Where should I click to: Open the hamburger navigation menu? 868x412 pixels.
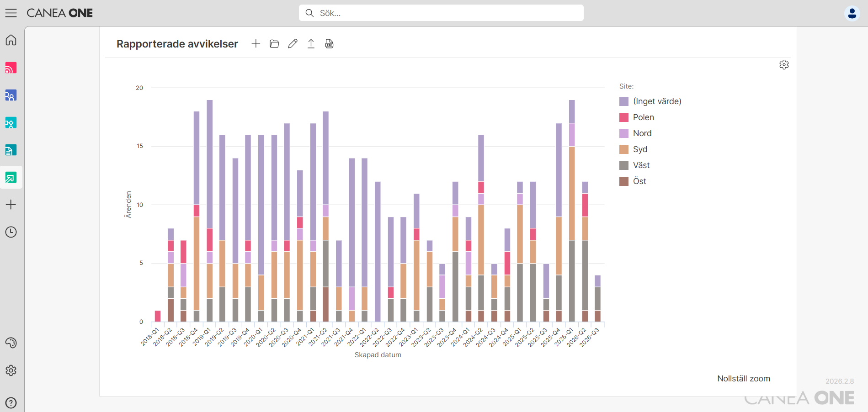[11, 13]
